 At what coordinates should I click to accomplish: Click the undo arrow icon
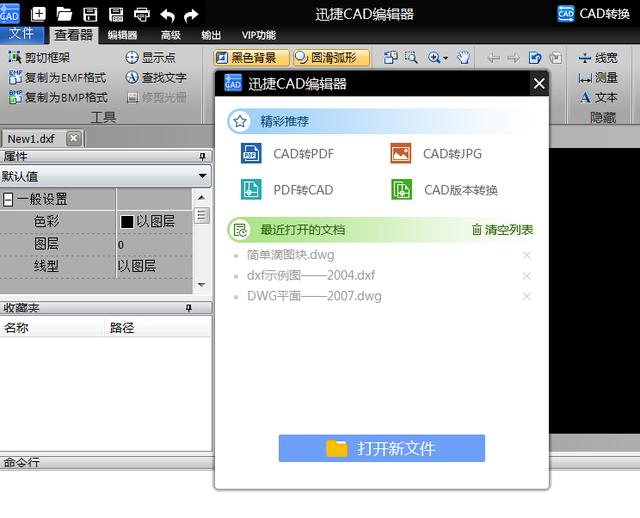click(167, 16)
